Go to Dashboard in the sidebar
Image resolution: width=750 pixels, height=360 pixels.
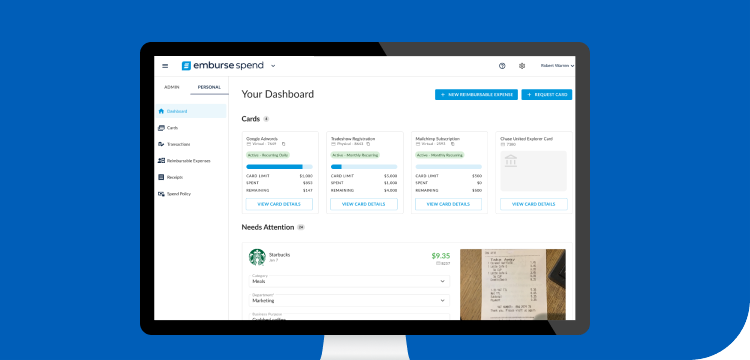click(x=191, y=111)
